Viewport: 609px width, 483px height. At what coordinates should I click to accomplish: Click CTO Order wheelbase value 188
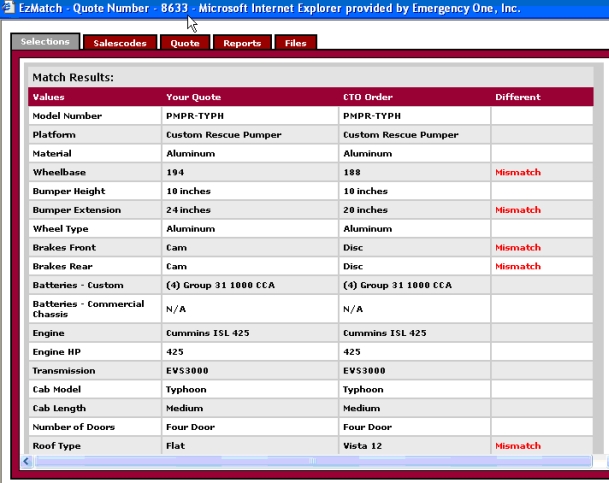352,172
